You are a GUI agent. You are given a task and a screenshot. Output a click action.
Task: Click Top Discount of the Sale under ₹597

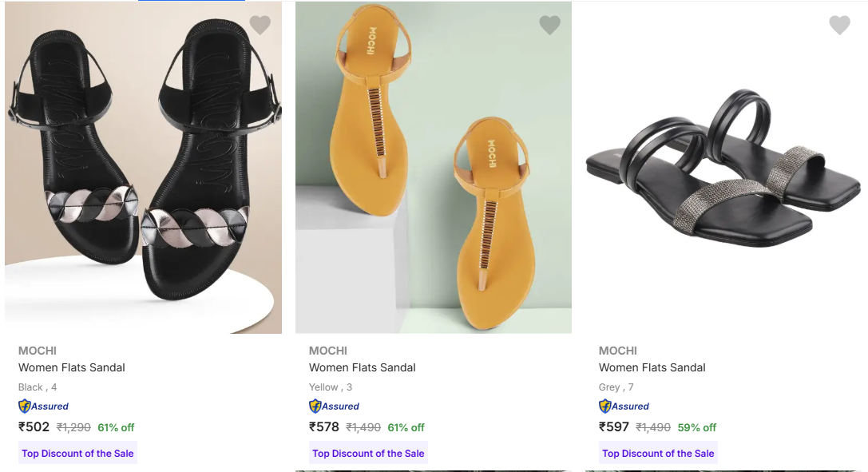(658, 453)
